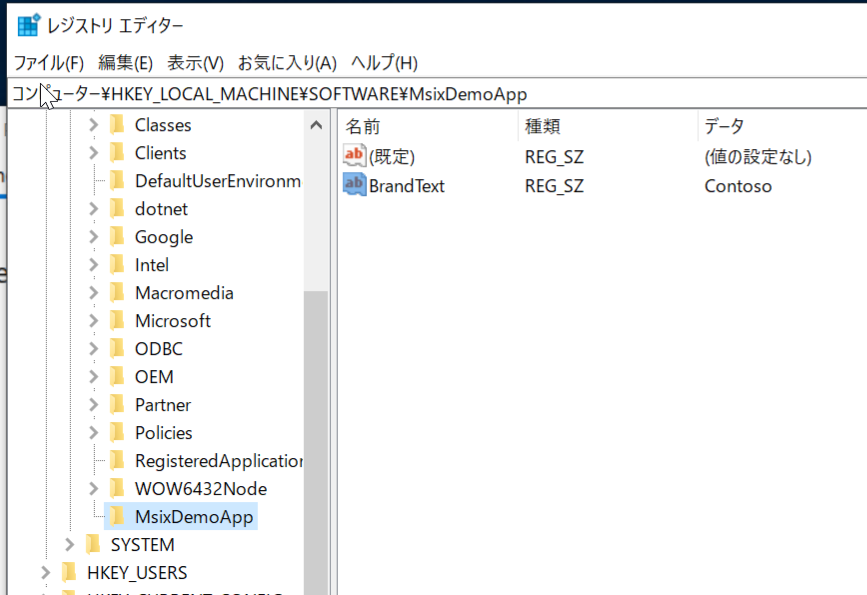The width and height of the screenshot is (867, 595).
Task: Click the (値の設定なし) data cell
Action: pyautogui.click(x=758, y=157)
